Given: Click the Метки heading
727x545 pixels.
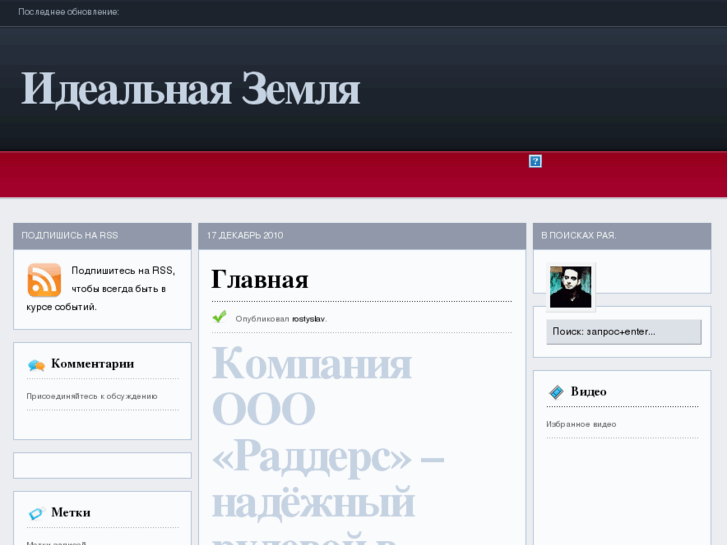Looking at the screenshot, I should point(71,513).
